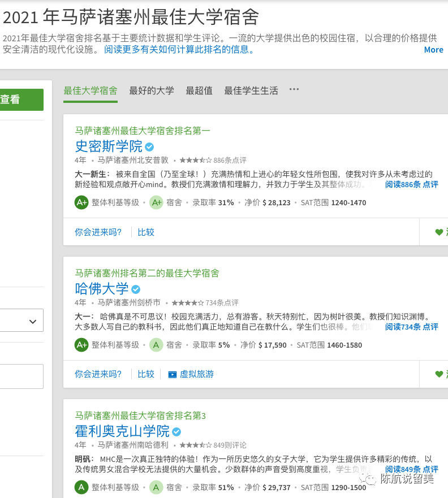Click the verified badge next to 史密斯学院
Viewport: 448px width, 498px height.
(150, 147)
